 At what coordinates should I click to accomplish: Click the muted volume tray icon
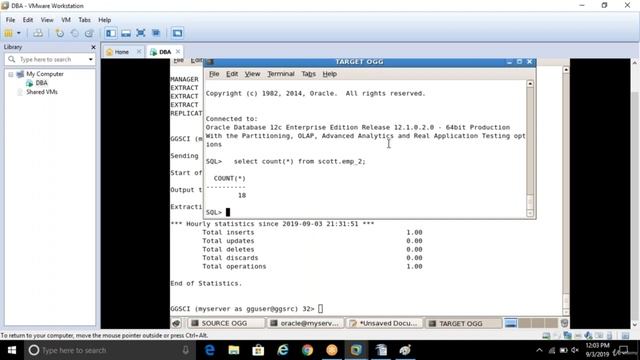click(575, 350)
